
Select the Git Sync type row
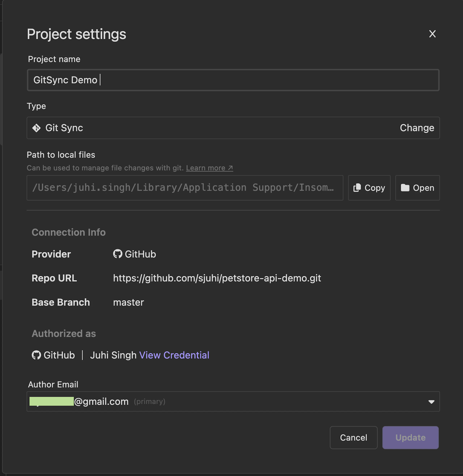point(233,128)
